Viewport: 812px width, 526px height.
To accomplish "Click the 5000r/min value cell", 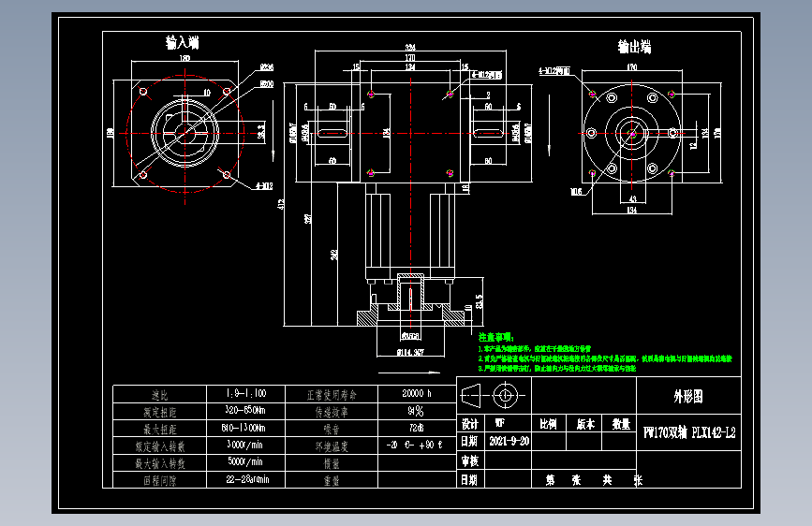I will tap(245, 461).
